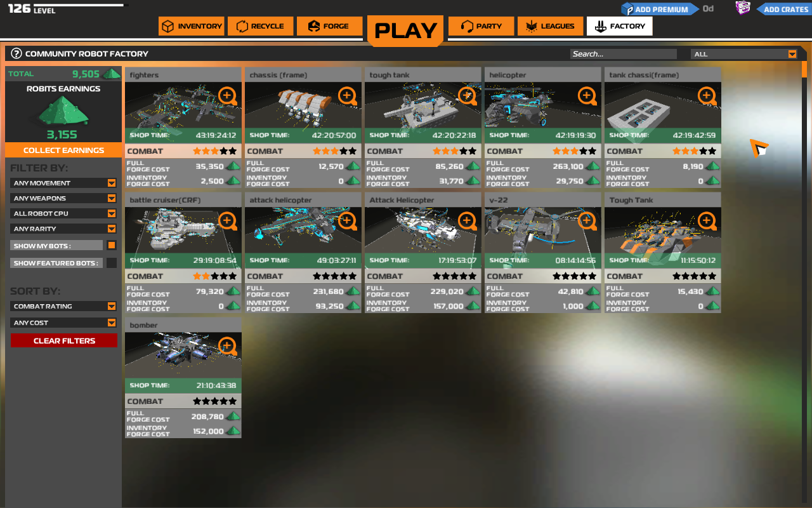The width and height of the screenshot is (812, 508).
Task: Click the purple crate icon
Action: pyautogui.click(x=743, y=8)
